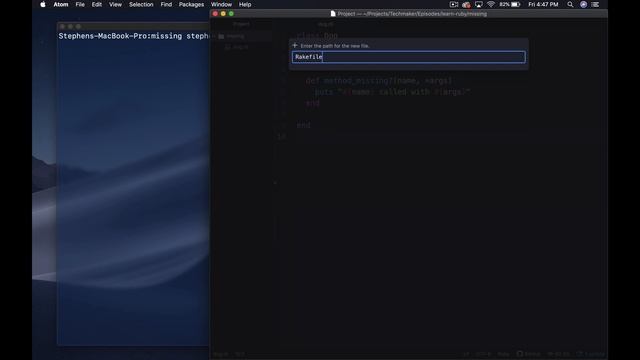Viewport: 640px width, 360px height.
Task: Click the Siri icon in menu bar
Action: 583,4
